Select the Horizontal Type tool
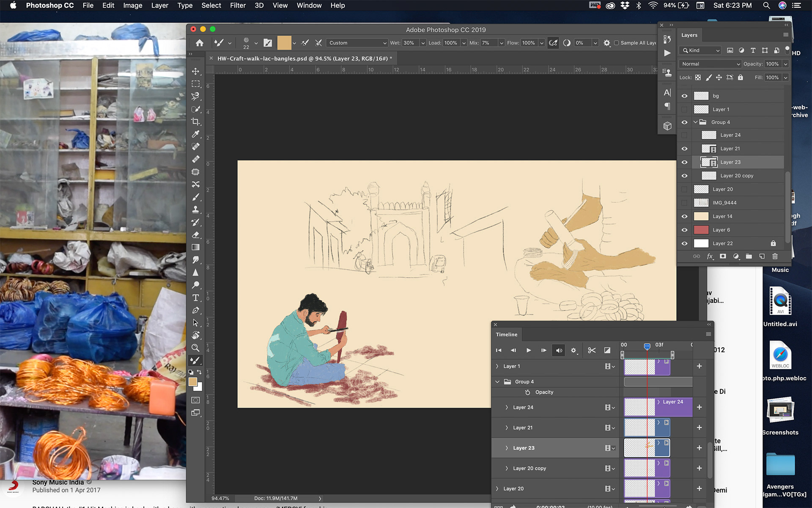Image resolution: width=812 pixels, height=508 pixels. 195,298
